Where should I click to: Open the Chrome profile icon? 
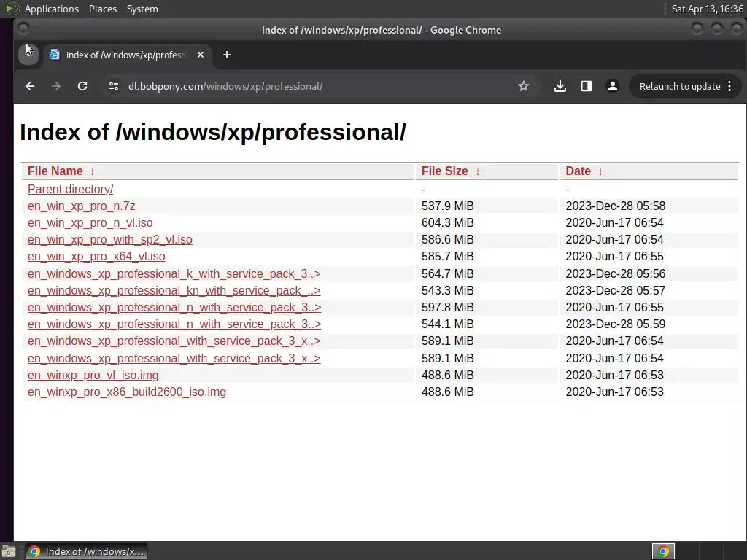point(613,86)
